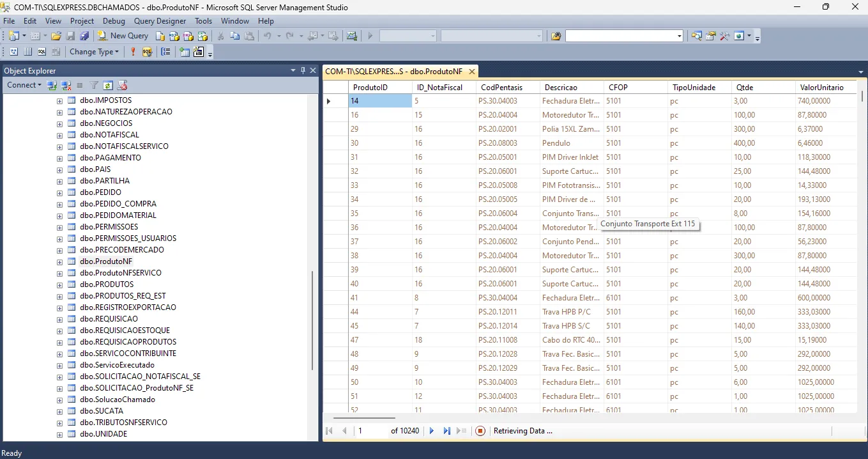Click the Activity Monitor icon
Viewport: 868px width, 459px height.
point(352,36)
